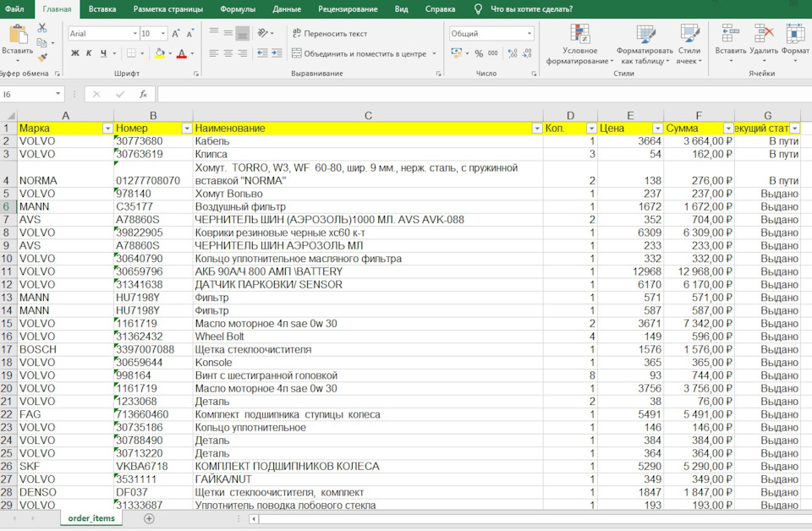This screenshot has width=812, height=531.
Task: Apply the yellow fill color bucket
Action: click(x=159, y=53)
